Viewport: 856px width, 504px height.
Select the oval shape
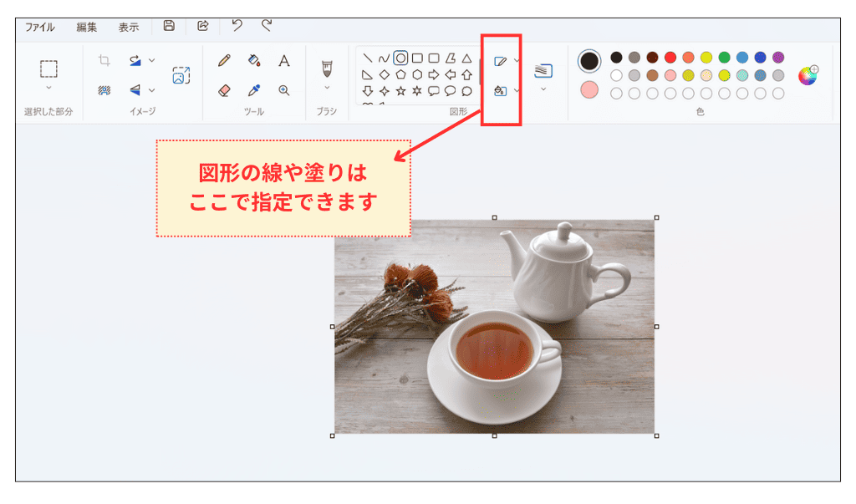(x=402, y=59)
